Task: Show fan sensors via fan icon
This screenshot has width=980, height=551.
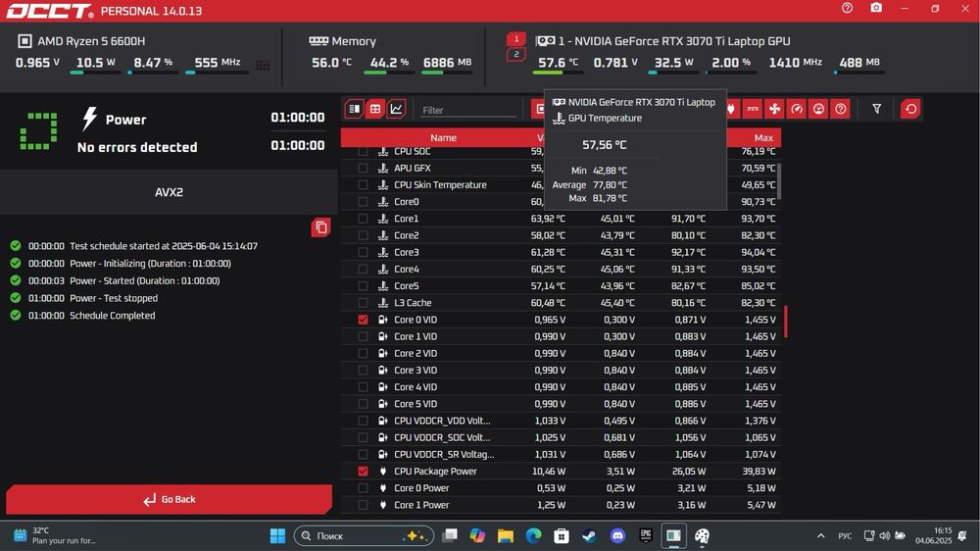Action: click(x=774, y=109)
